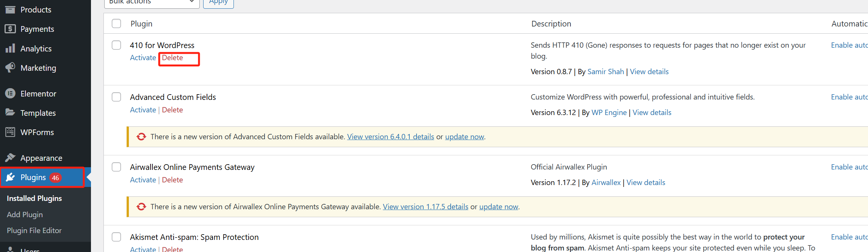The image size is (868, 252).
Task: Click the Marketing megaphone icon
Action: tap(10, 68)
